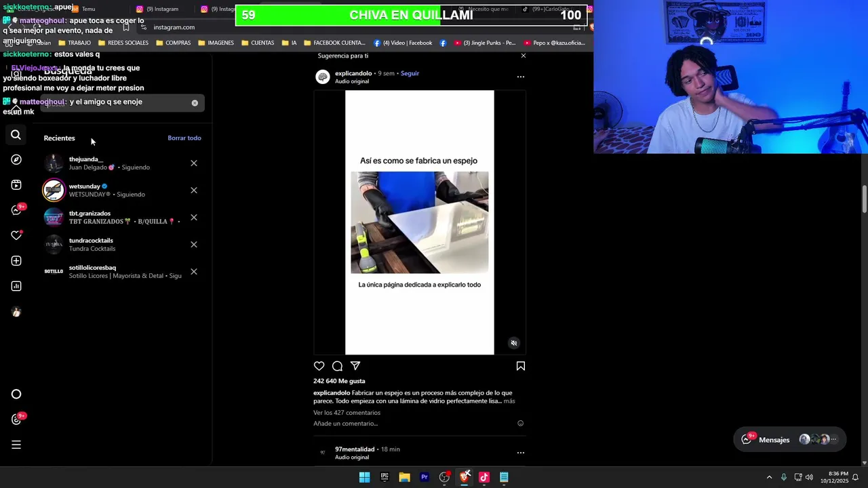Open the hamburger More menu in sidebar

point(16,445)
